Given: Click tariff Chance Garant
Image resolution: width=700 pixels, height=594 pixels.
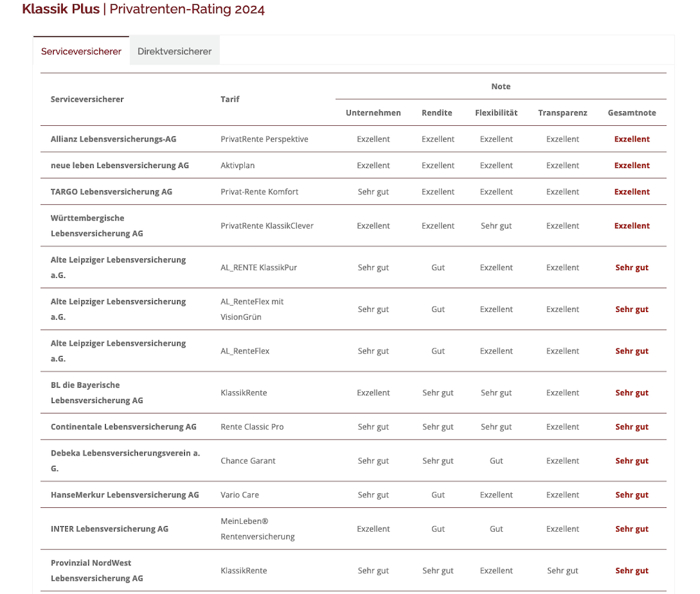Looking at the screenshot, I should click(248, 460).
